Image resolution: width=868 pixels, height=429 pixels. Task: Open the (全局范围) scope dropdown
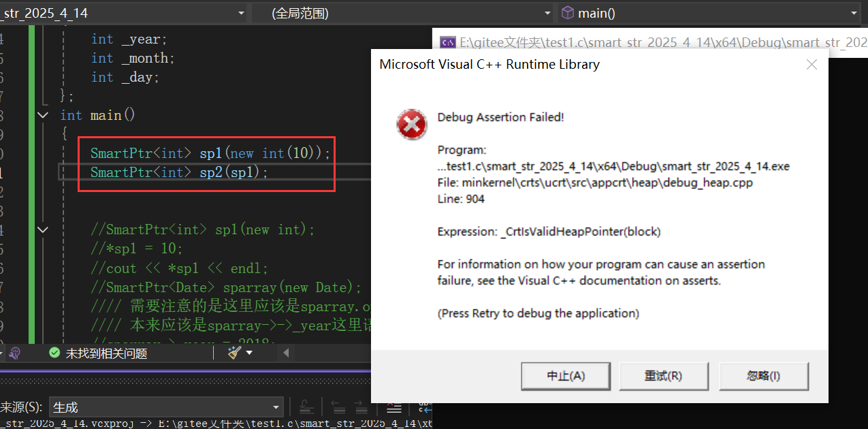(x=403, y=13)
